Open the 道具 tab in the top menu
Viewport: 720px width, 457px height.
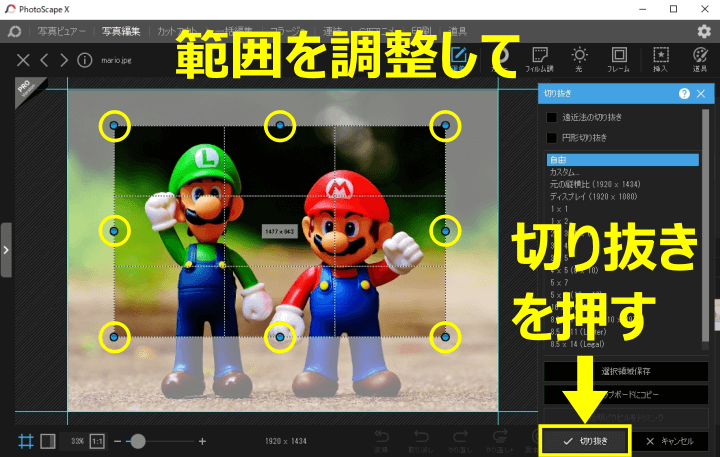click(457, 31)
